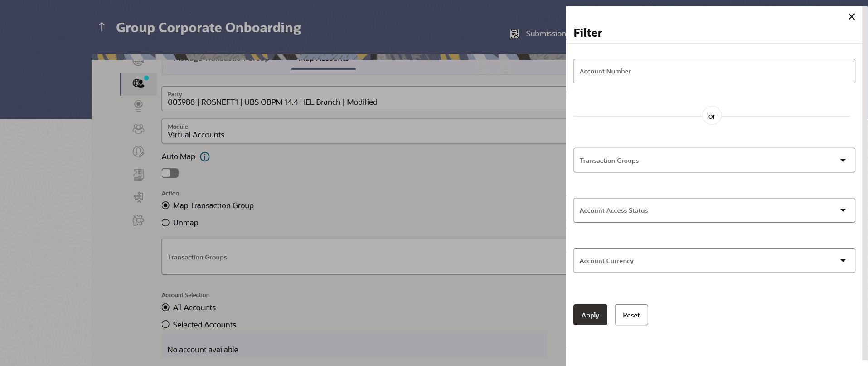Click the user edit (head with pencil) sidebar icon

pyautogui.click(x=138, y=151)
